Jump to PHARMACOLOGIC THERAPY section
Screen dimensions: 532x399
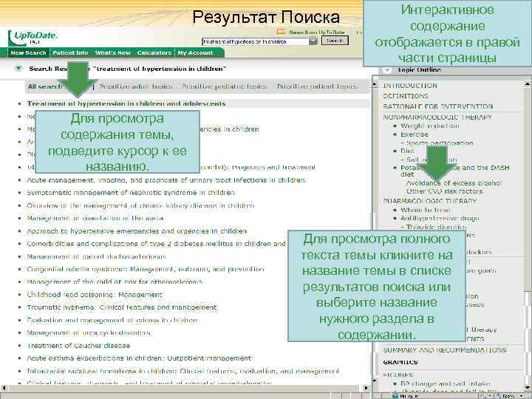[430, 201]
